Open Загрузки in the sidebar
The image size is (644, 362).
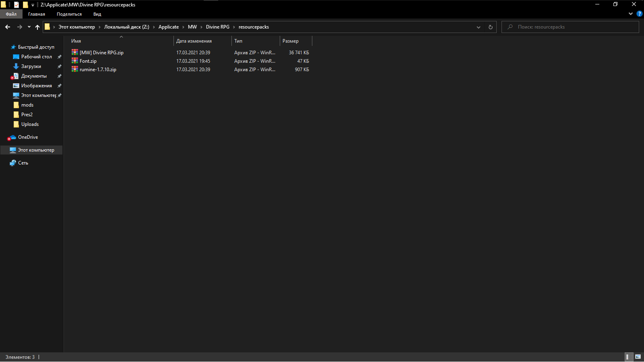tap(31, 66)
